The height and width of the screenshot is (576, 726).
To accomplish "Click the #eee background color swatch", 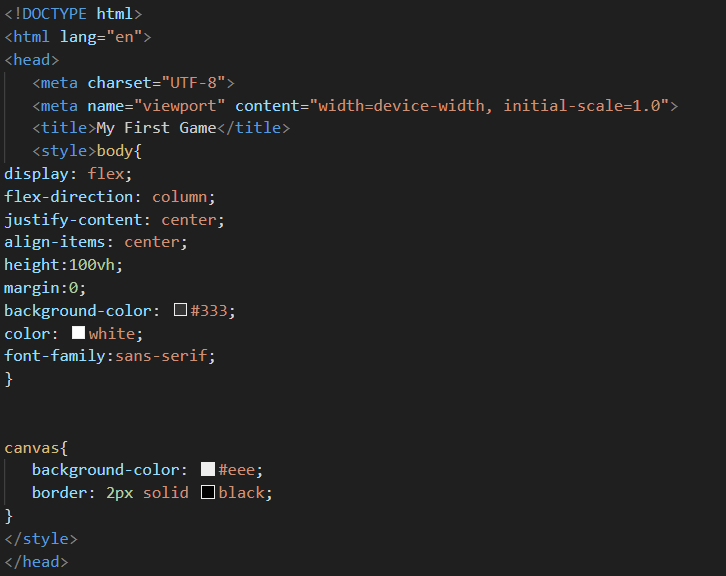I will coord(208,469).
